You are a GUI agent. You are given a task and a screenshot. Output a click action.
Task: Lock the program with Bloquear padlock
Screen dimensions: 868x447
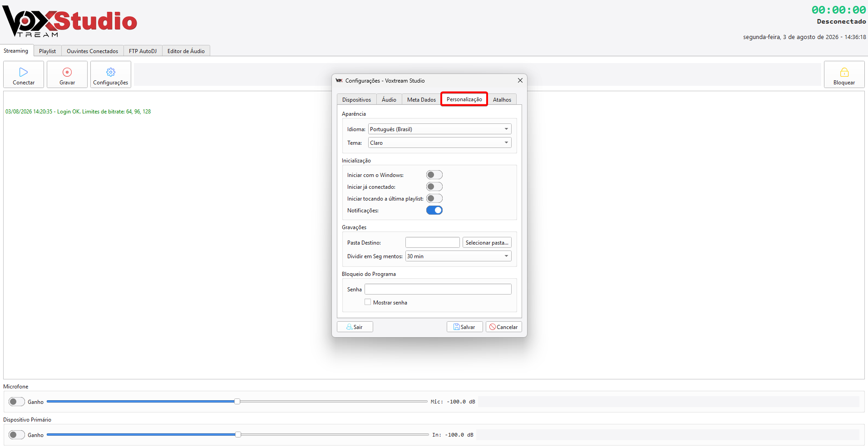(844, 72)
